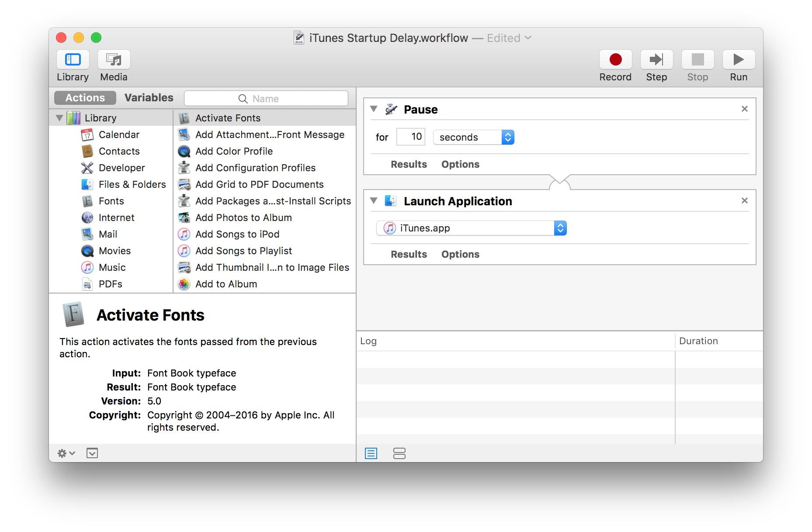The image size is (812, 532).
Task: Collapse the Launch Application action
Action: 374,201
